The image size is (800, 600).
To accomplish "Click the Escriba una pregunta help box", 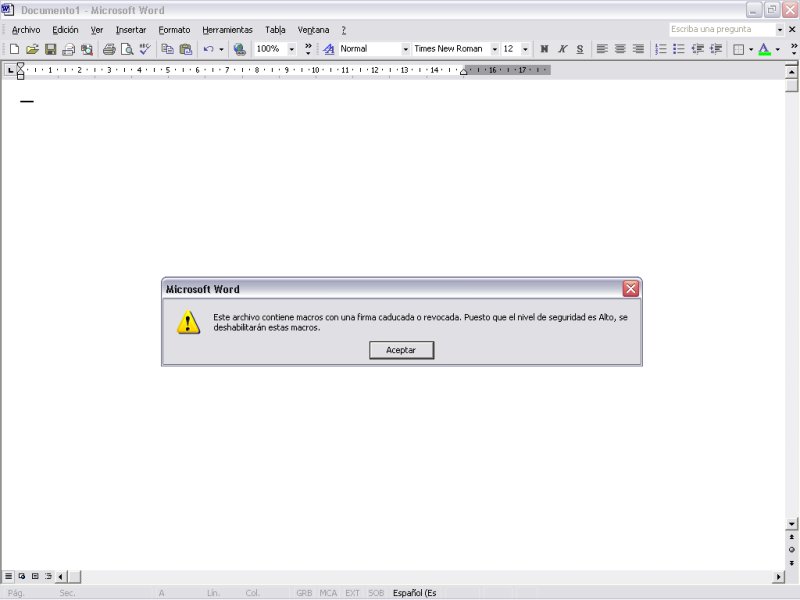I will tap(722, 30).
